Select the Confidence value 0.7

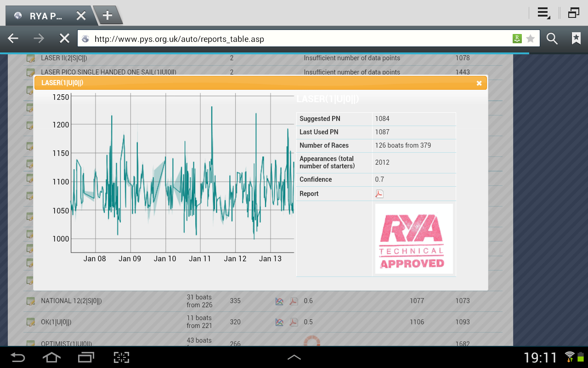click(379, 179)
